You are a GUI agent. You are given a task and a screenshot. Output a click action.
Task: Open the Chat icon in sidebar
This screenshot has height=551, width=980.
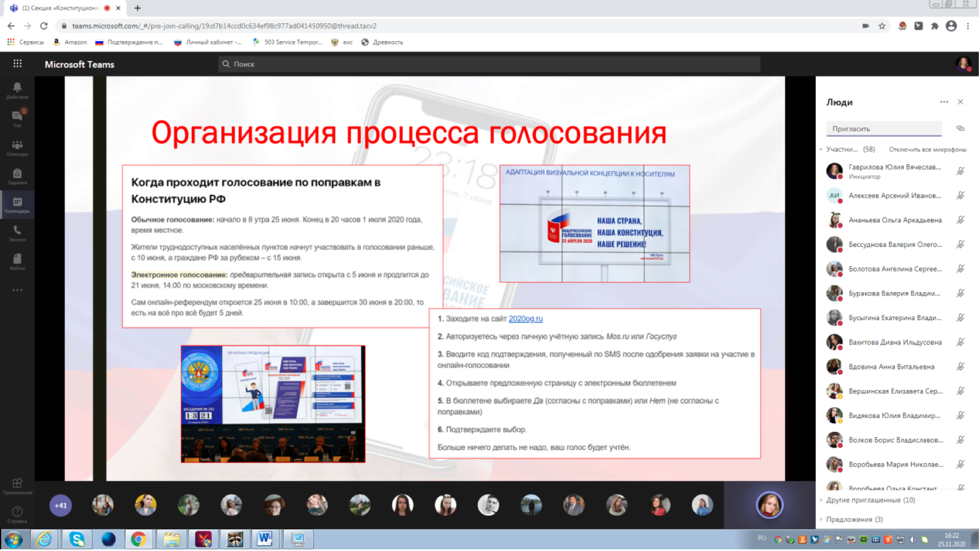click(x=17, y=118)
